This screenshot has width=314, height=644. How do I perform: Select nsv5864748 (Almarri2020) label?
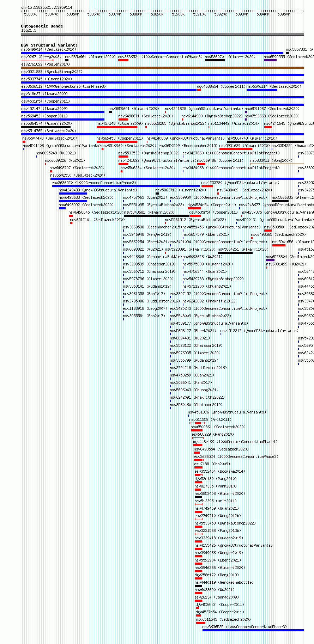(252, 138)
